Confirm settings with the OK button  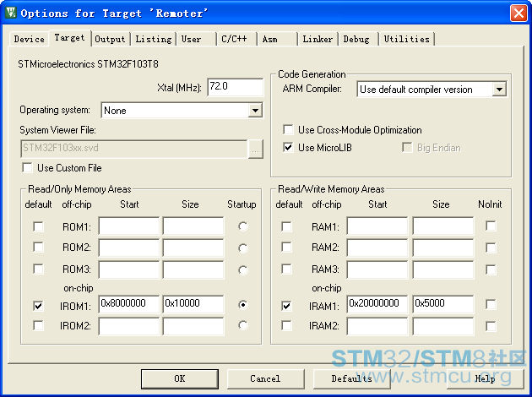pyautogui.click(x=180, y=378)
